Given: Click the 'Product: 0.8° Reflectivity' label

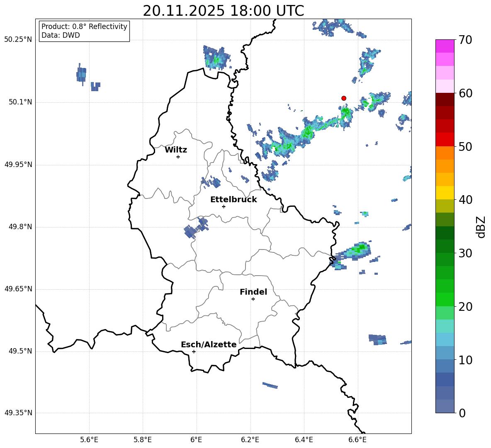Looking at the screenshot, I should tap(84, 26).
